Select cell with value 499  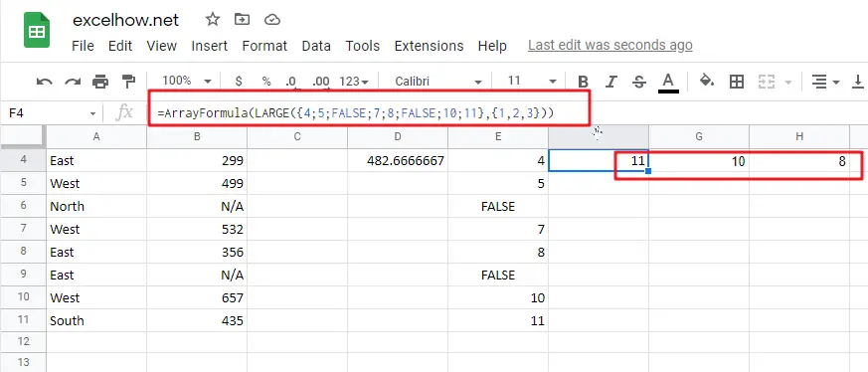197,183
